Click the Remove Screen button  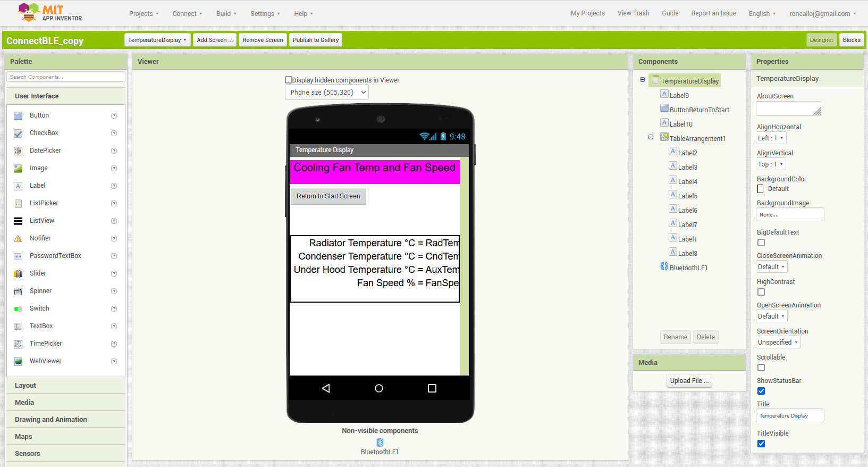[263, 40]
